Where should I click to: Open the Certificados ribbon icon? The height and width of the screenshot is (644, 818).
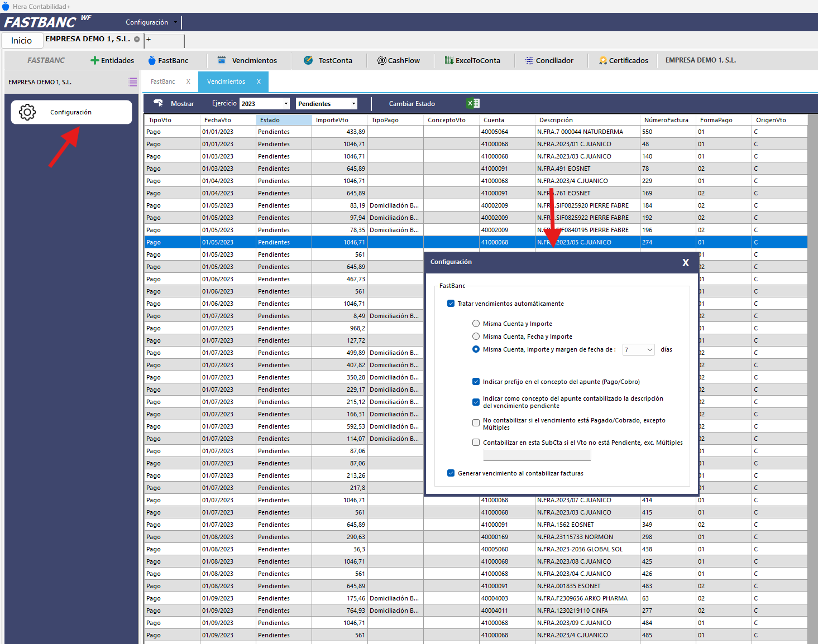(x=603, y=60)
